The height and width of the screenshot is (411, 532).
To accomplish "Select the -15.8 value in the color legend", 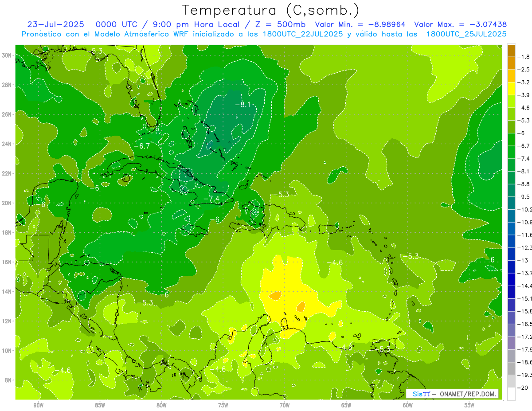I will 524,311.
